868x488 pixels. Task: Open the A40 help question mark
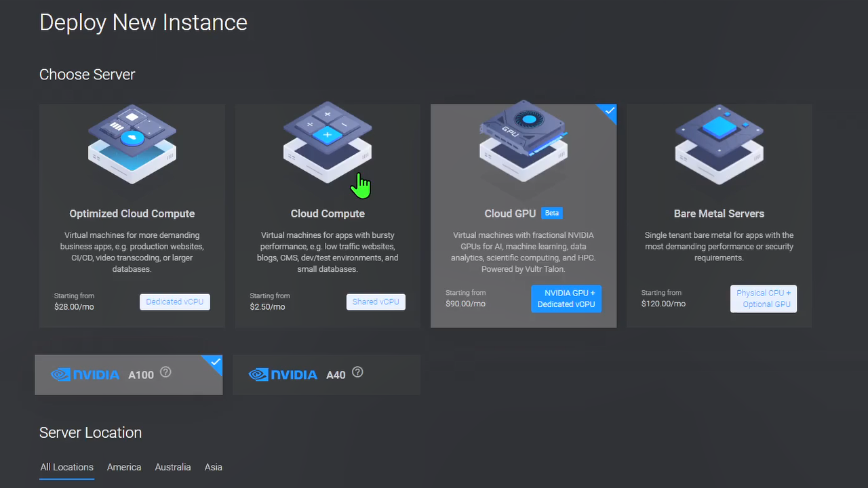357,372
